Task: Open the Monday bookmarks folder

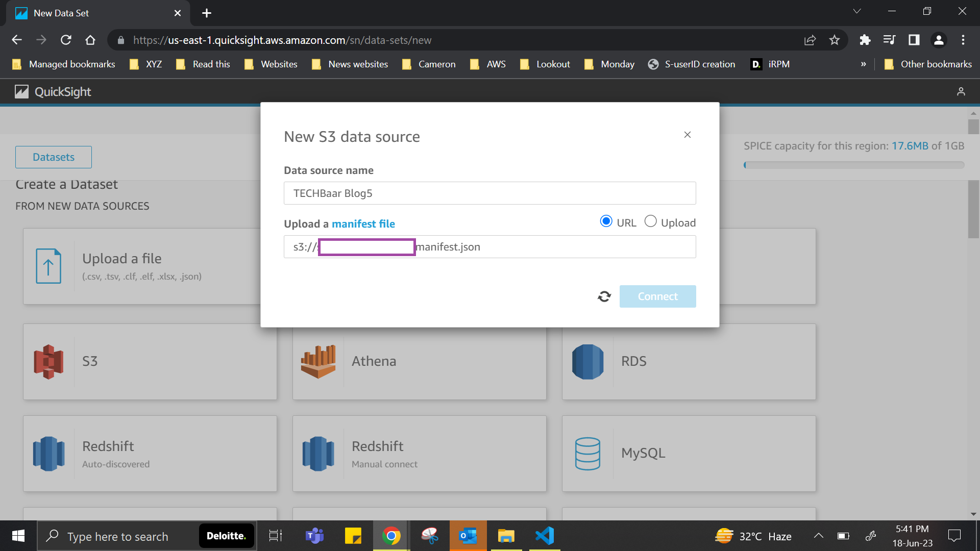Action: click(x=609, y=64)
